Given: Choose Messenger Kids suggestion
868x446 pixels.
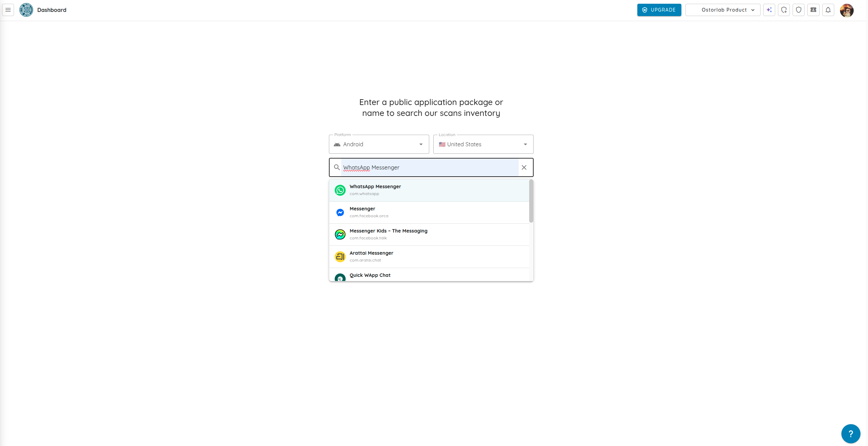Looking at the screenshot, I should [429, 235].
